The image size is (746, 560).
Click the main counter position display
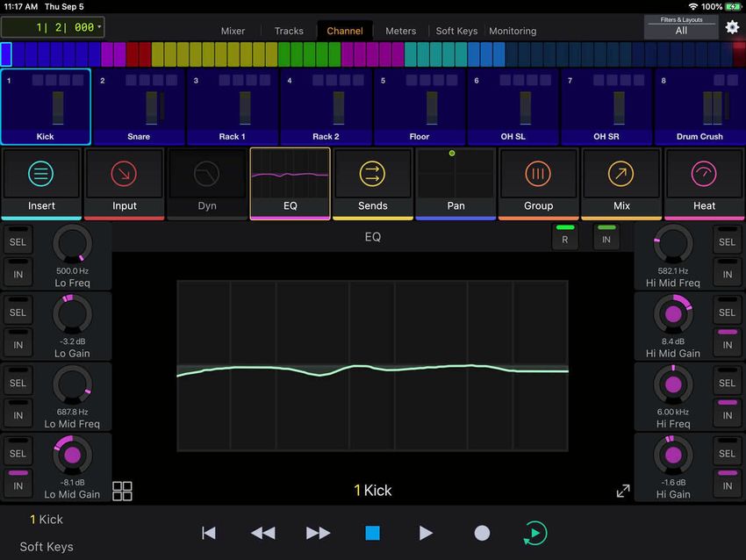[x=53, y=27]
